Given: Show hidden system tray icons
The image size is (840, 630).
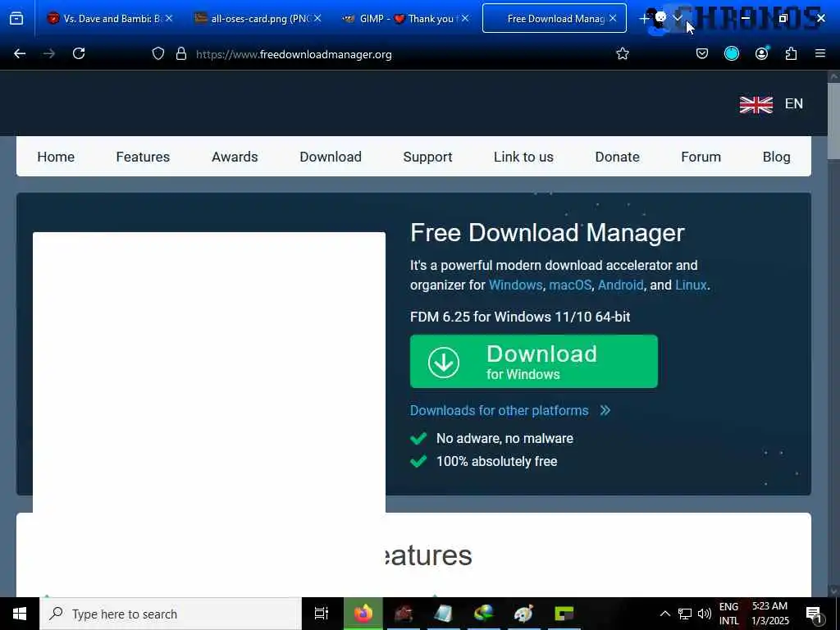Looking at the screenshot, I should point(664,614).
